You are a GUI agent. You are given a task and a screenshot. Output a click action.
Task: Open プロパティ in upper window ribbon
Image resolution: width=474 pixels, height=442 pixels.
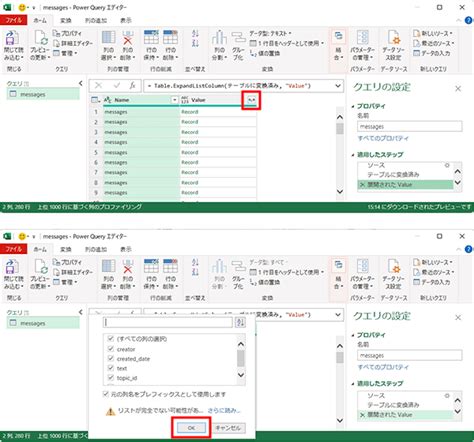[67, 33]
